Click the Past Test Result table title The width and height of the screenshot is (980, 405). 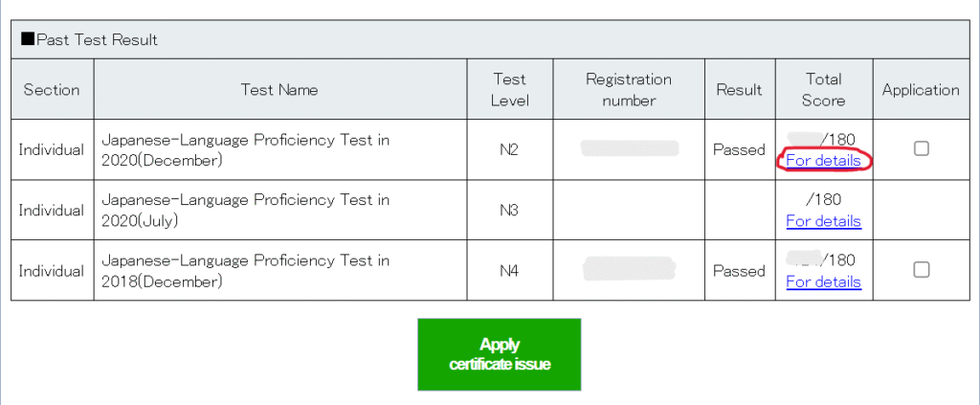click(89, 40)
